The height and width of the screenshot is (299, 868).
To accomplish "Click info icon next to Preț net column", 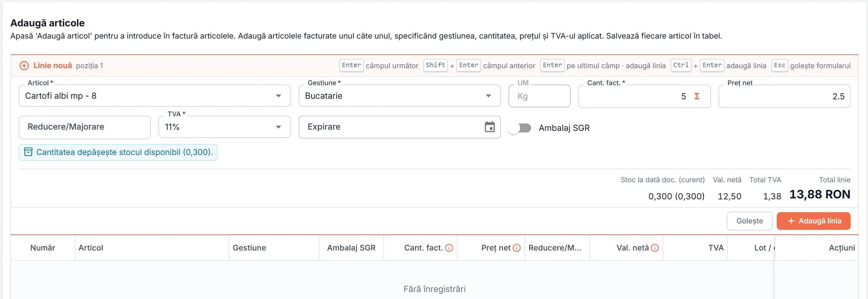I will click(517, 248).
